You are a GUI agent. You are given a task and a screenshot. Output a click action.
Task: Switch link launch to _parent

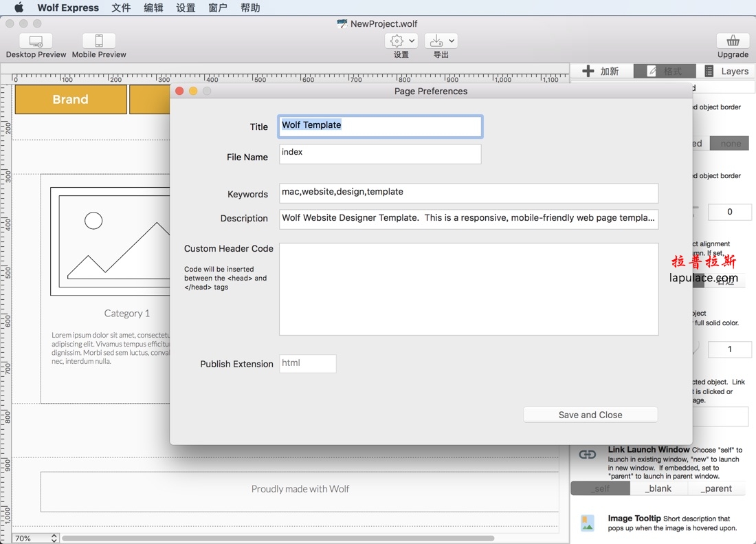pyautogui.click(x=716, y=488)
